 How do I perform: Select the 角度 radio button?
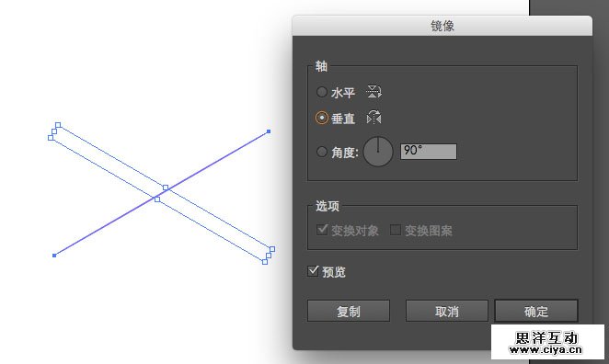click(322, 152)
